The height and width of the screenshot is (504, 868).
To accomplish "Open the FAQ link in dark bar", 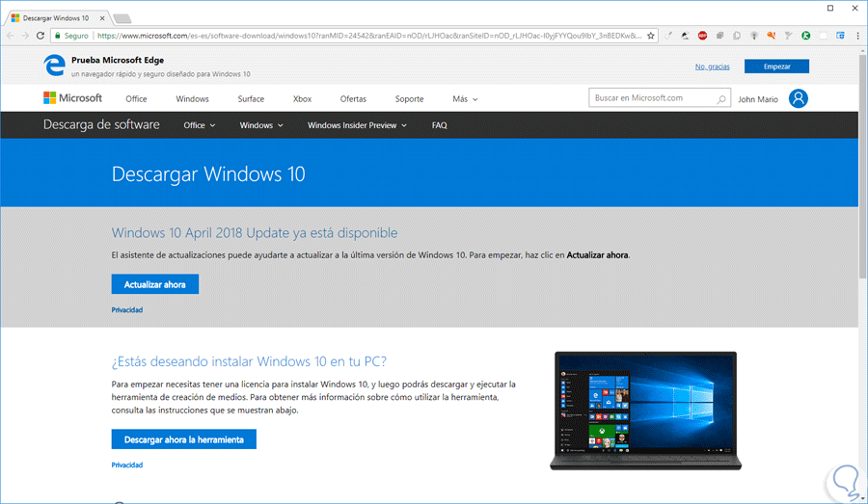I will (x=439, y=125).
